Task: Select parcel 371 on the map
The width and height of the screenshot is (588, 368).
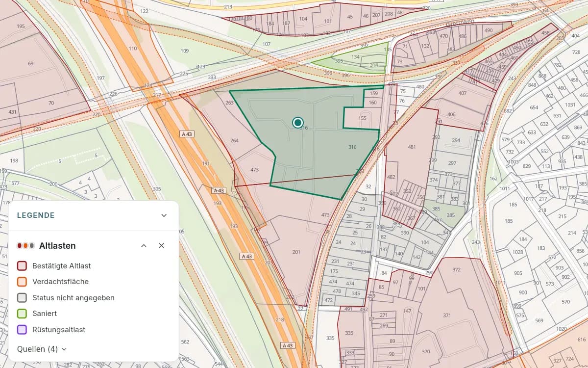Action: pos(446,315)
